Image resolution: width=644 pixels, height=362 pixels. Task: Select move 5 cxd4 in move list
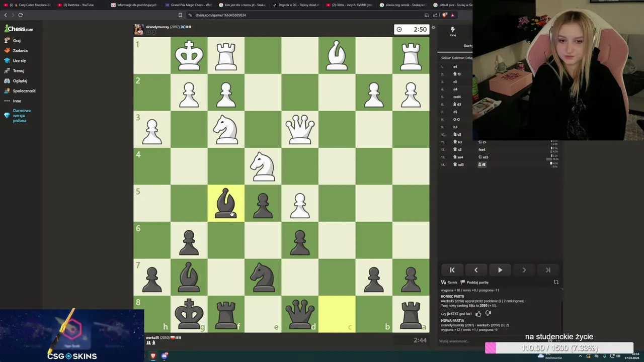tap(457, 97)
